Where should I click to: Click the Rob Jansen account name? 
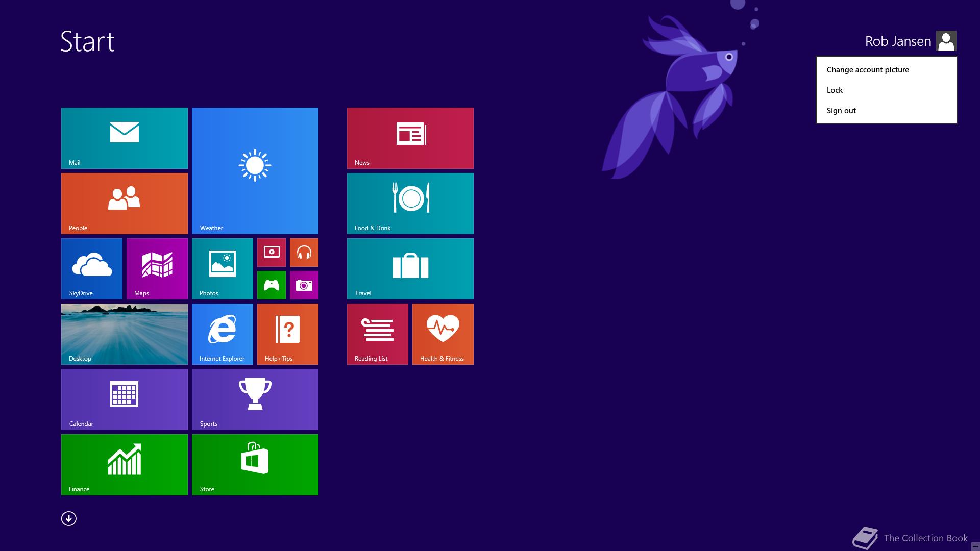(897, 41)
